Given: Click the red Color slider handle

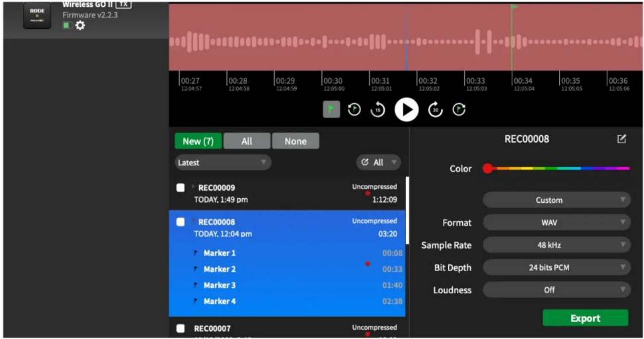Looking at the screenshot, I should click(488, 169).
